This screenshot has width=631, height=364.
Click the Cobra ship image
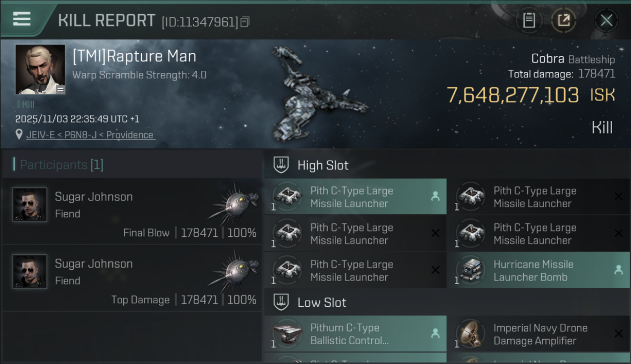point(315,95)
